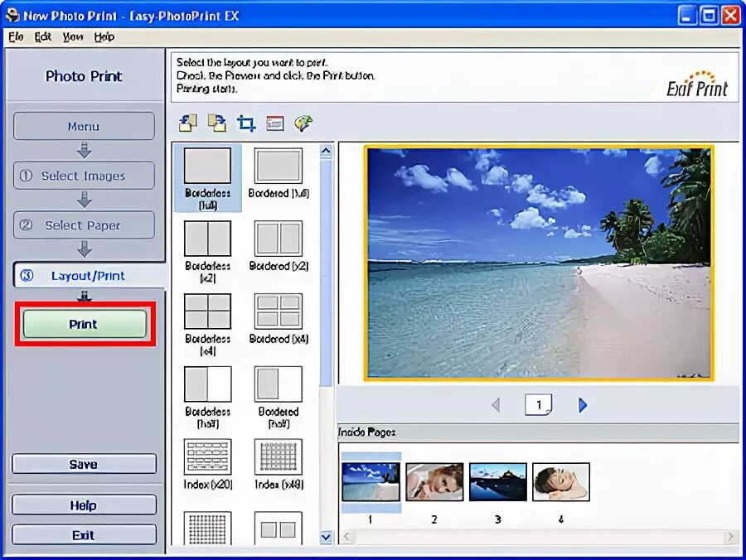Screen dimensions: 746x560
Task: Pick the dense grid index layout at bottom
Action: pos(207,529)
